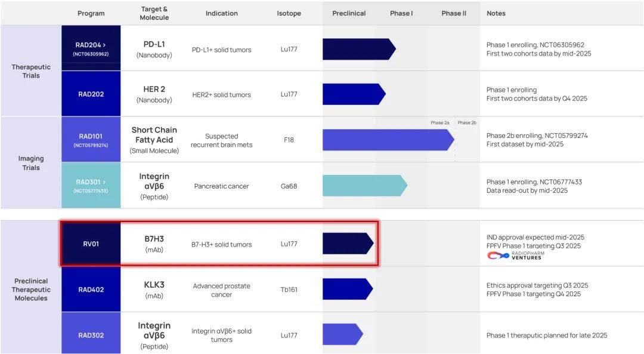Click the RV01 program cell
The height and width of the screenshot is (354, 644).
click(91, 244)
